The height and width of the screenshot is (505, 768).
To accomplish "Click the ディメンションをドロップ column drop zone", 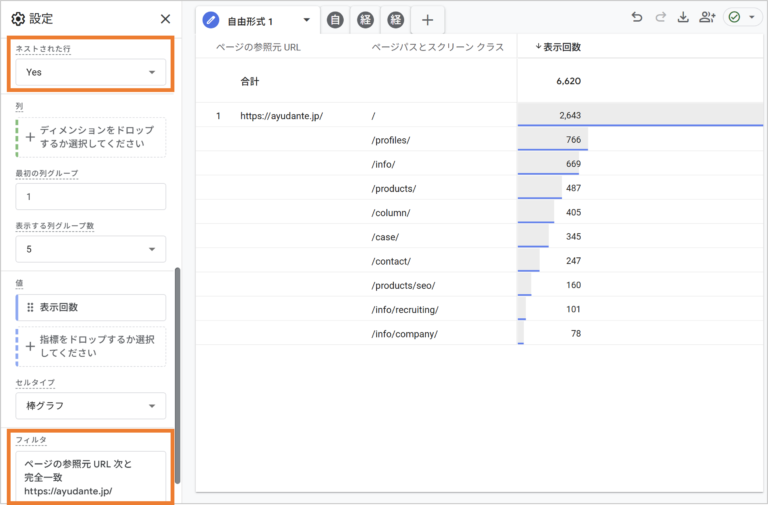I will coord(91,138).
